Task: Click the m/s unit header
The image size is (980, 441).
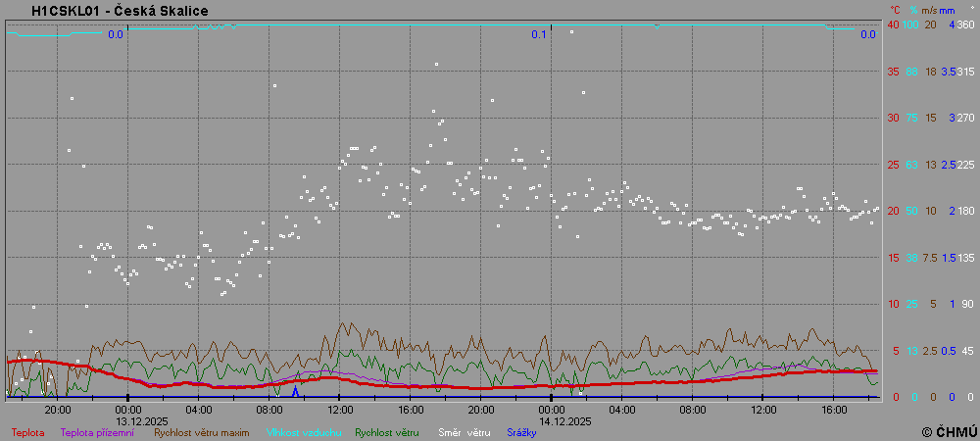Action: 931,10
